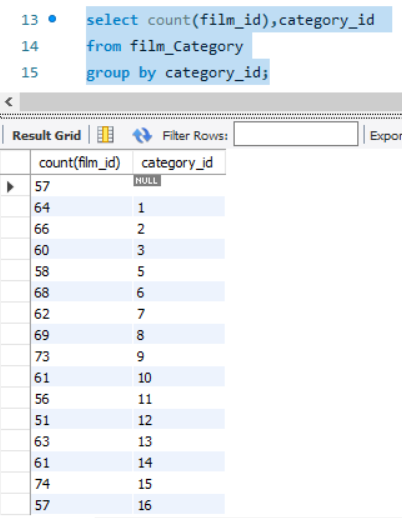This screenshot has width=403, height=519.
Task: Click the blue breakpoint dot on line 13
Action: click(52, 19)
